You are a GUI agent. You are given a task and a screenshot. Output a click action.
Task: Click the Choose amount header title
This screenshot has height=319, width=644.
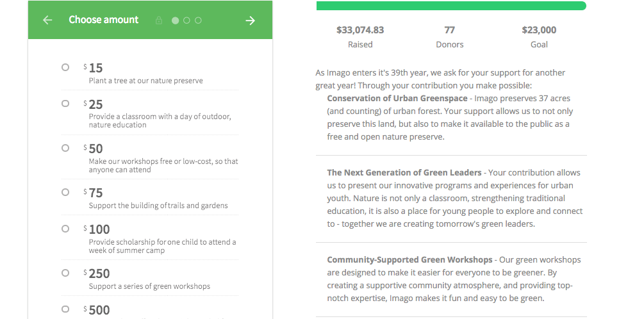pyautogui.click(x=104, y=20)
